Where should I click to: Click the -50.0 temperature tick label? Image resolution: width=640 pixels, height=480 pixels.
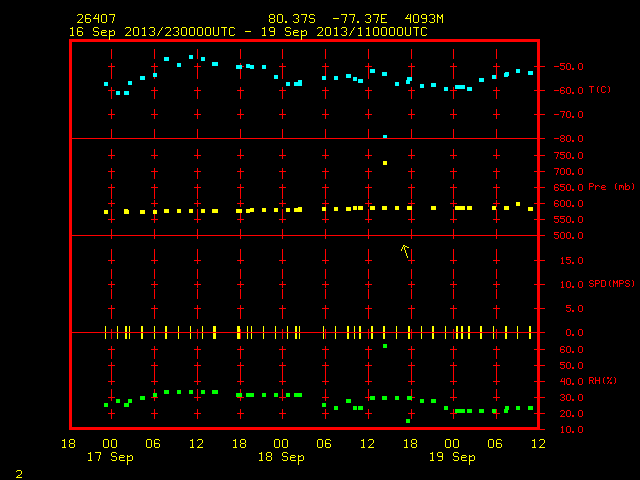click(x=569, y=67)
